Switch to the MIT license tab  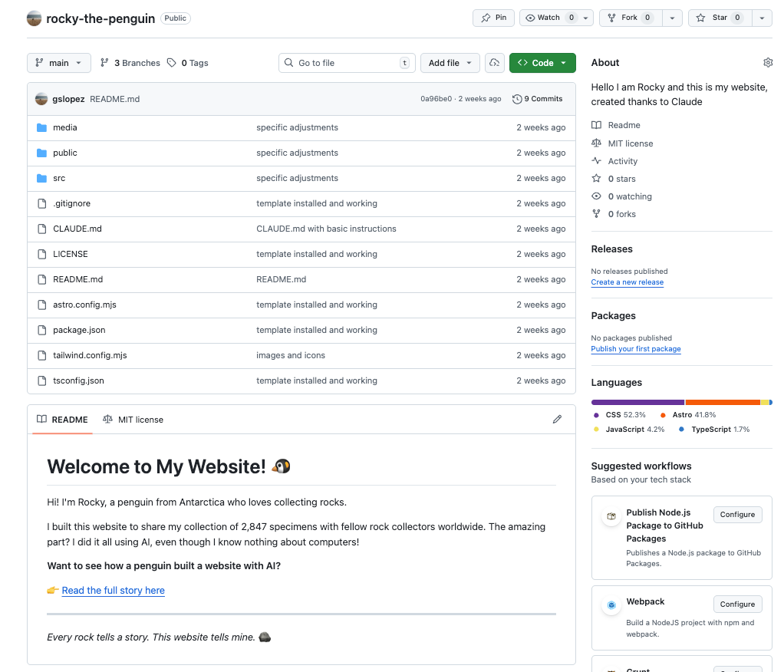(x=133, y=420)
